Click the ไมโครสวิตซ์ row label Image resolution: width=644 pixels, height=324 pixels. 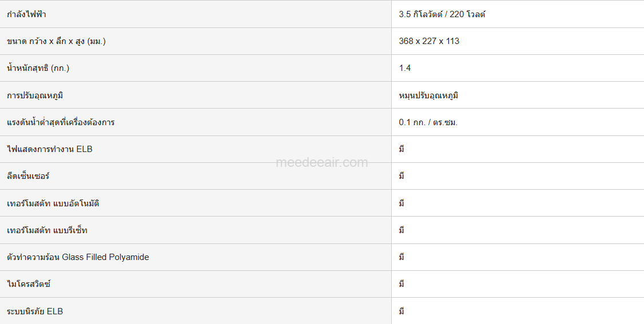pyautogui.click(x=29, y=284)
